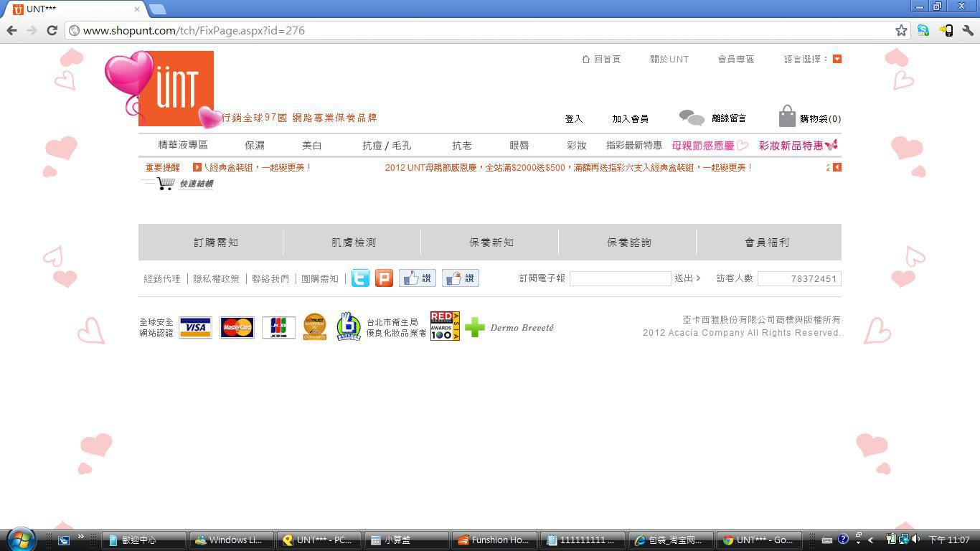Click the help icon in the taskbar tray
Image resolution: width=980 pixels, height=551 pixels.
[843, 540]
